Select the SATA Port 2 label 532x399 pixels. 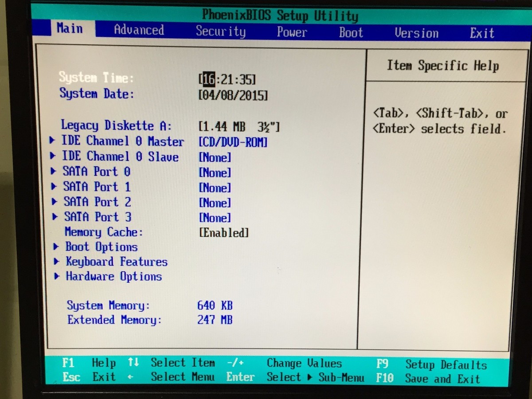tap(97, 202)
